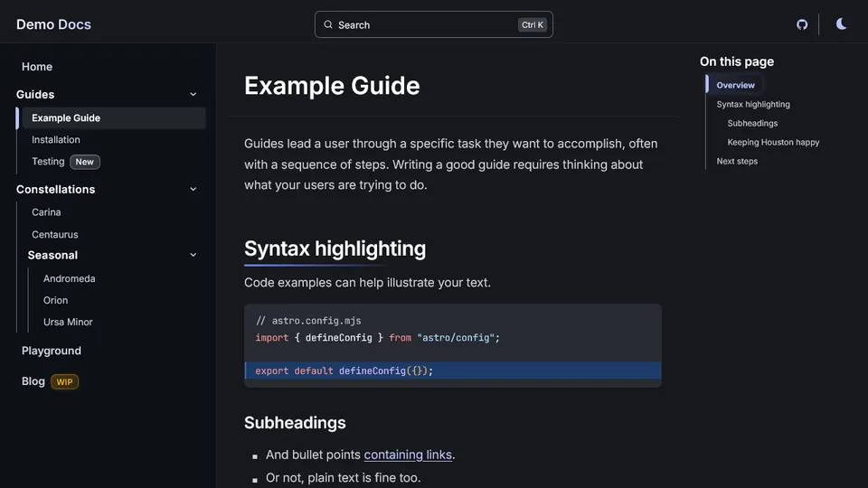Navigate to the Orion page

point(55,300)
